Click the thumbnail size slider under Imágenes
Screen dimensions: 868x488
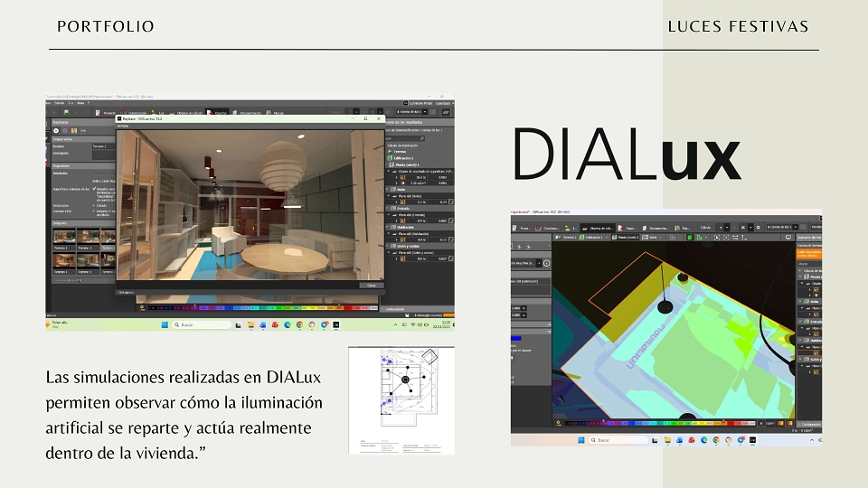pyautogui.click(x=66, y=280)
